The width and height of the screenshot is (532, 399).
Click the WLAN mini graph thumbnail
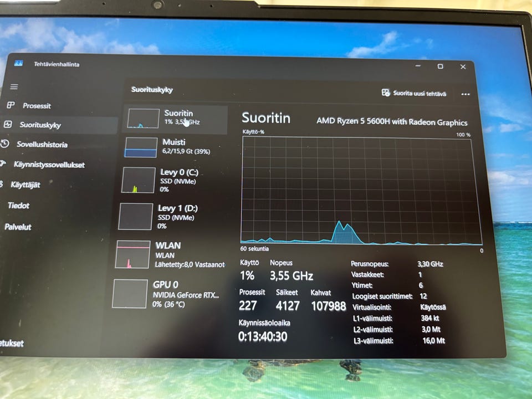tap(132, 254)
